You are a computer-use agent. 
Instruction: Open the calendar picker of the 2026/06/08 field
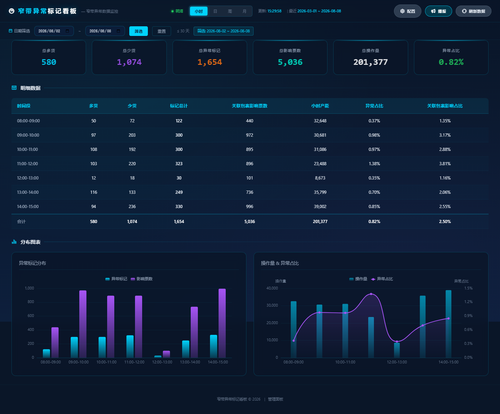(119, 31)
